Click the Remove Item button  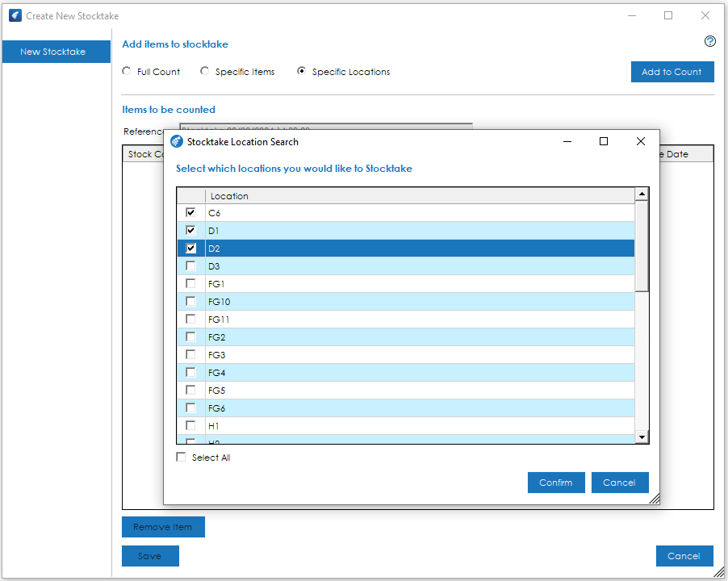coord(163,526)
